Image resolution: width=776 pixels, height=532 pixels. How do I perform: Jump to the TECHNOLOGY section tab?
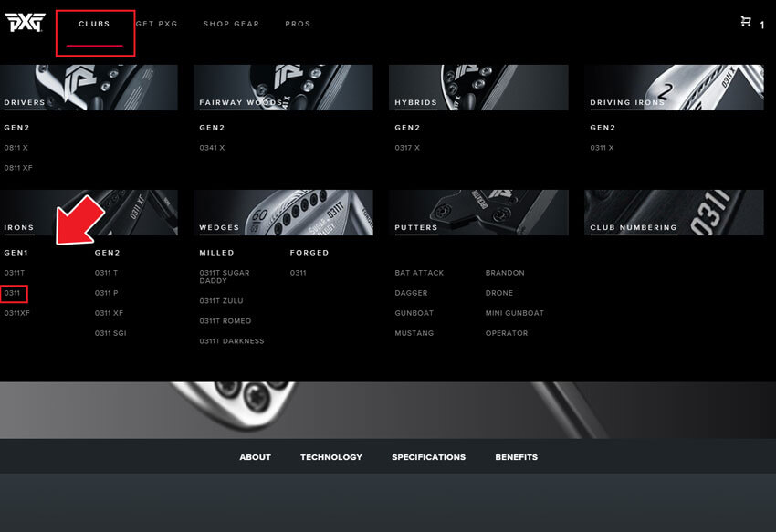[x=331, y=457]
